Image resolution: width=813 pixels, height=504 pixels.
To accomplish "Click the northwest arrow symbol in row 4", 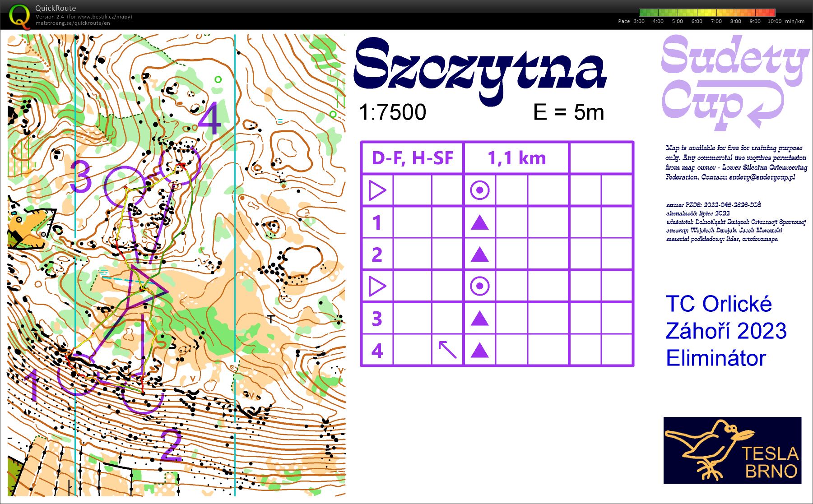I will [447, 350].
